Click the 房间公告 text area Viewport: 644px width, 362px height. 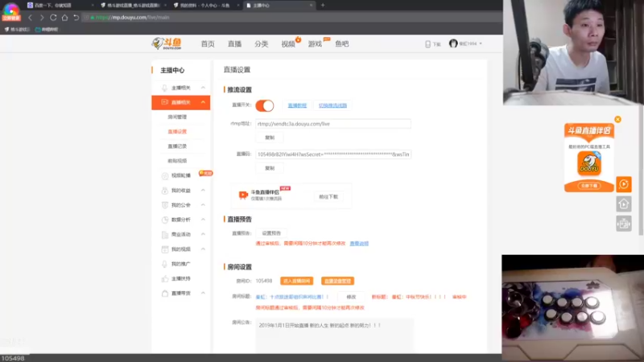coord(334,335)
